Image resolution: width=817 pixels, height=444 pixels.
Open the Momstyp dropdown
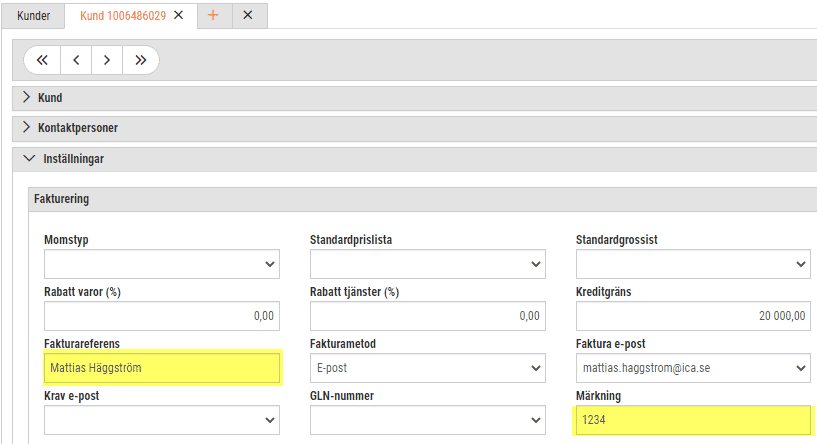click(162, 264)
